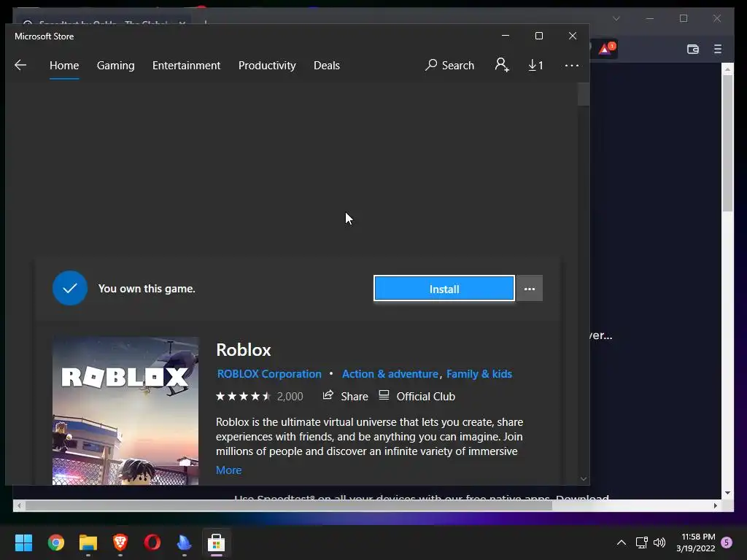This screenshot has height=560, width=747.
Task: Click the browser horizontal scrollbar right arrow
Action: point(715,506)
